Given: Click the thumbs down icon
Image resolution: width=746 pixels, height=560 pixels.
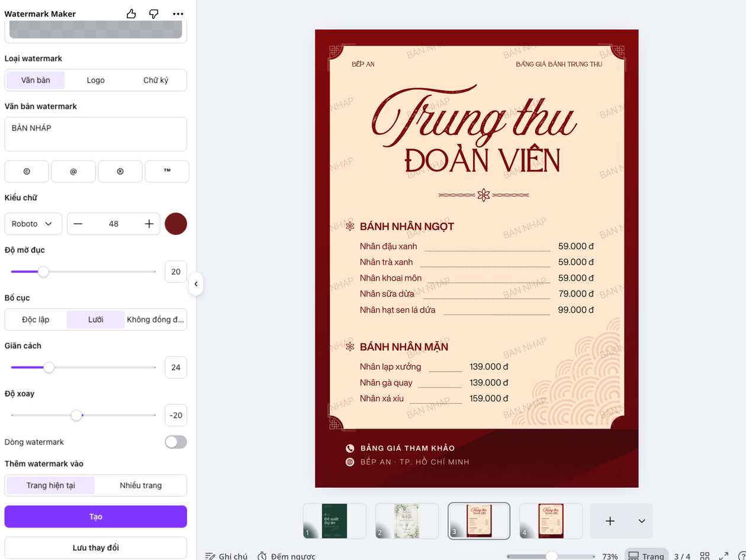Looking at the screenshot, I should (154, 14).
